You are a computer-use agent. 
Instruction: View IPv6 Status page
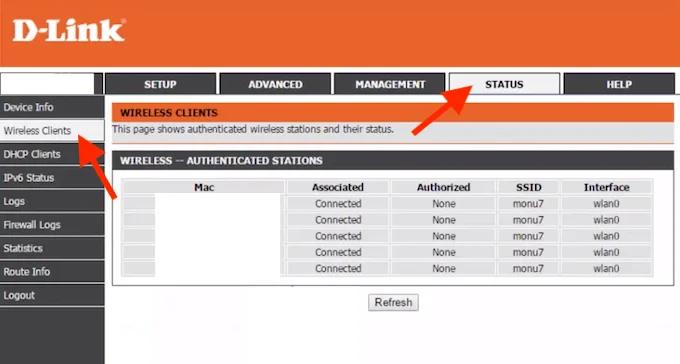(52, 177)
